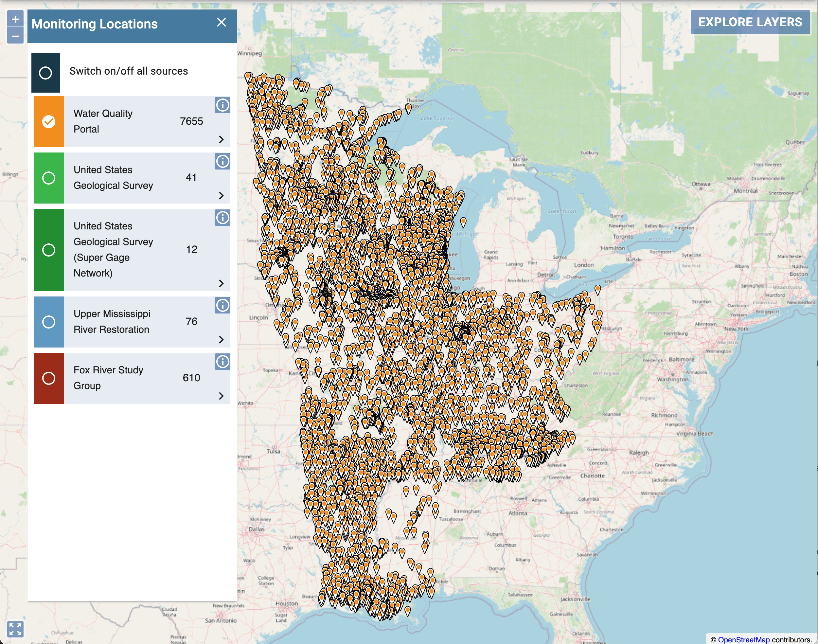Open info for Upper Mississippi River Restoration

[222, 305]
